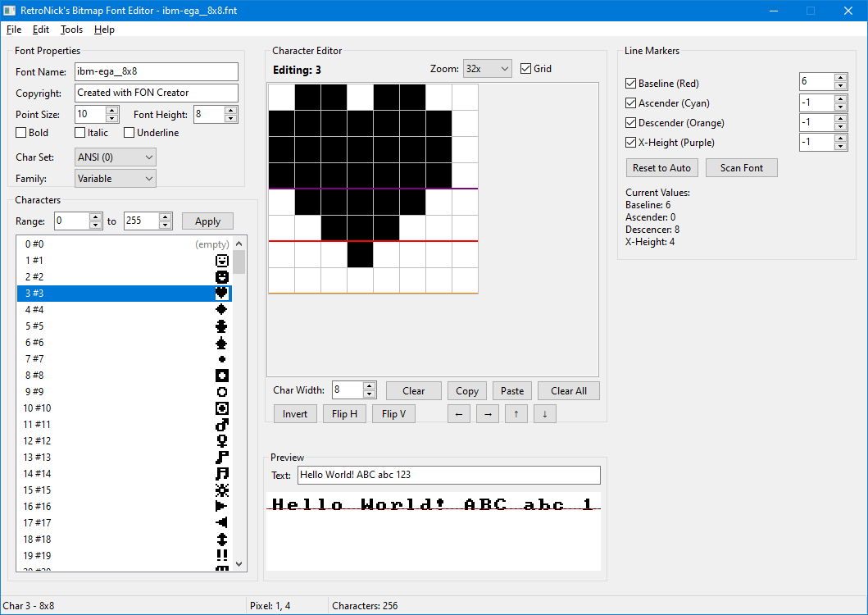Open the Edit menu
Screen dimensions: 868x615
click(x=40, y=30)
